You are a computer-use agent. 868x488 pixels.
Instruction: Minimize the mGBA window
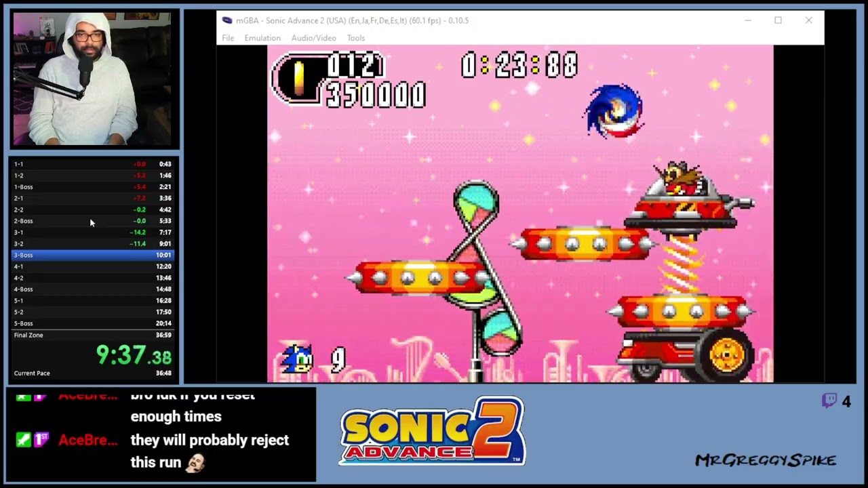point(748,20)
